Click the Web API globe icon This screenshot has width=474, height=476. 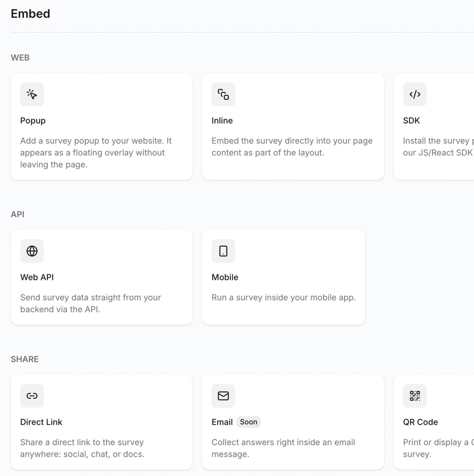pos(32,251)
